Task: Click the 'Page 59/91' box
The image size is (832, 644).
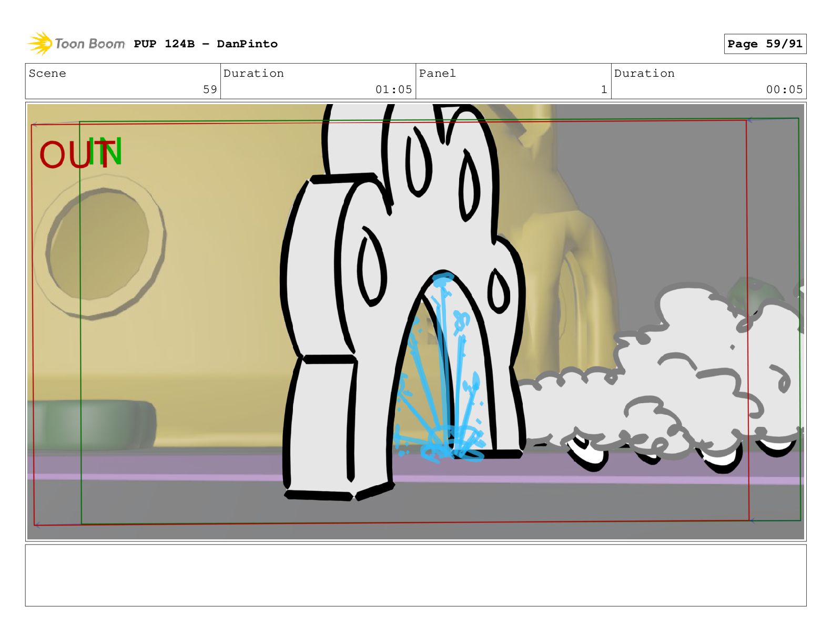Action: [x=765, y=44]
